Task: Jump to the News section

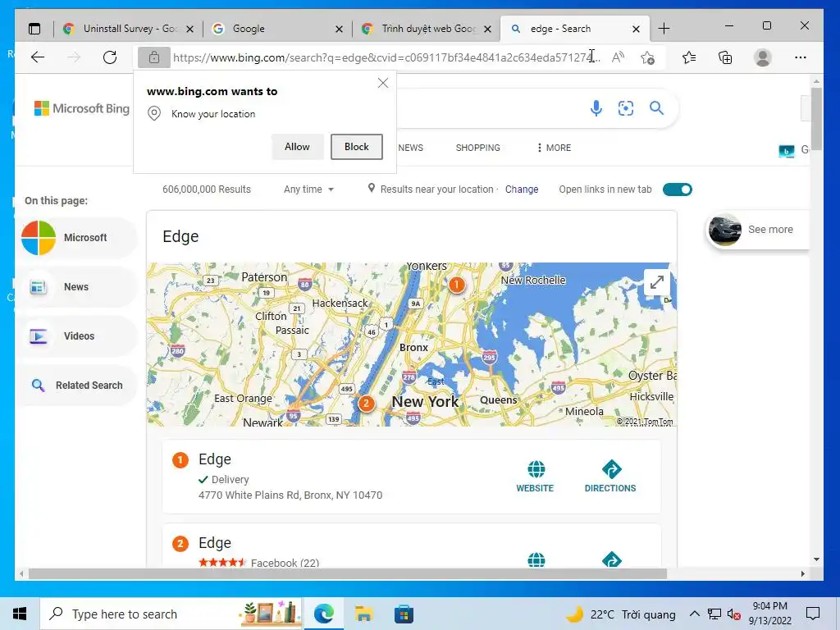Action: click(x=78, y=287)
